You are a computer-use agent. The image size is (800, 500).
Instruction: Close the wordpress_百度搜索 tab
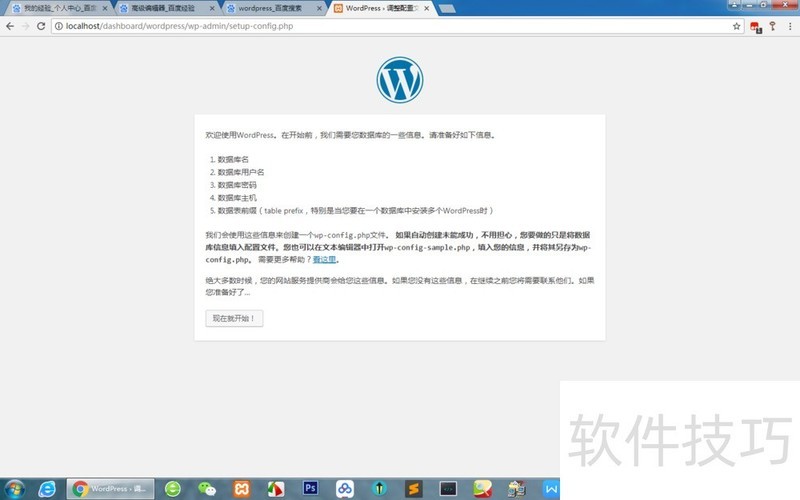pyautogui.click(x=319, y=8)
